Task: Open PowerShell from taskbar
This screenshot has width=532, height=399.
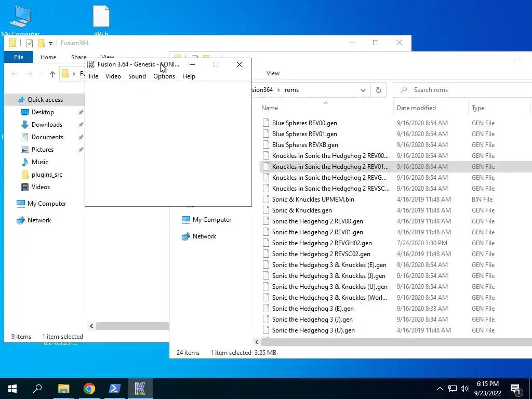Action: pos(115,389)
